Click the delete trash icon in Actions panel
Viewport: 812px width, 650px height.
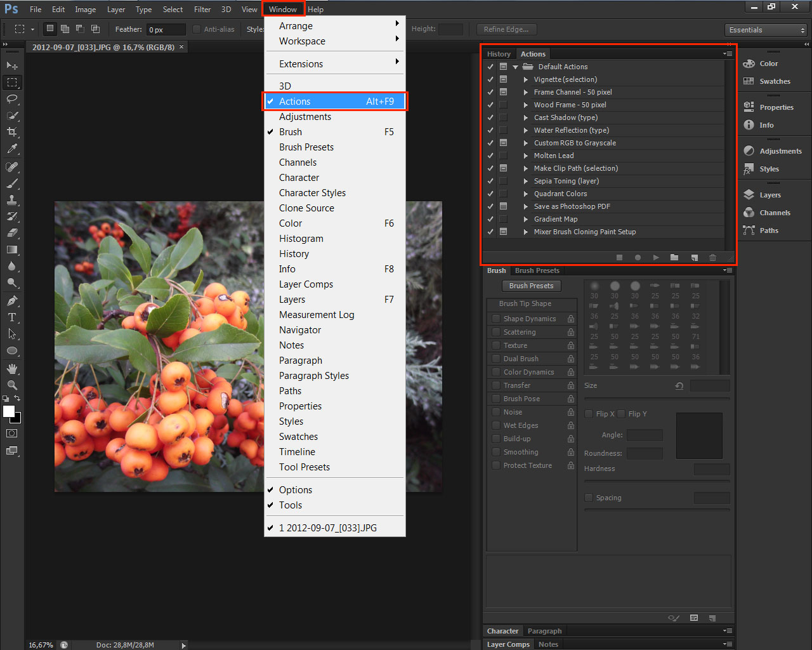712,258
